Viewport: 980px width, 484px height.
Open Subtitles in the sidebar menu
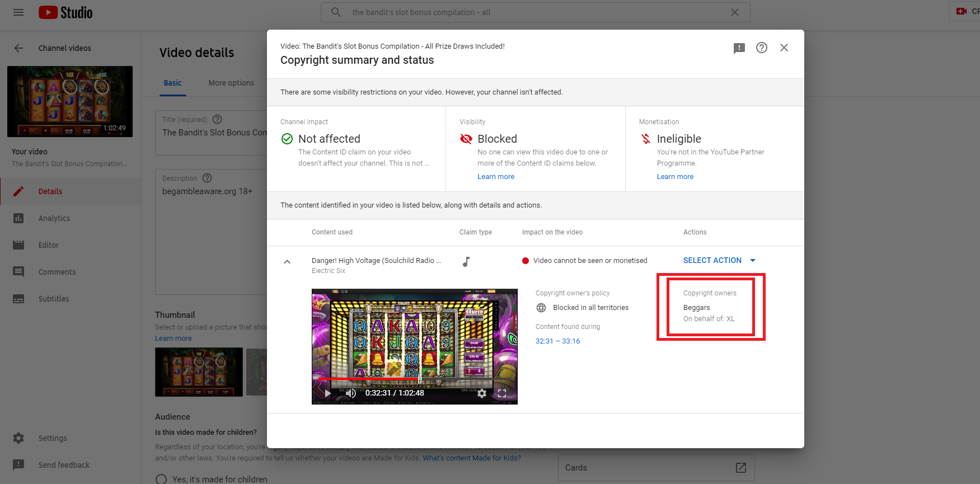(71, 299)
